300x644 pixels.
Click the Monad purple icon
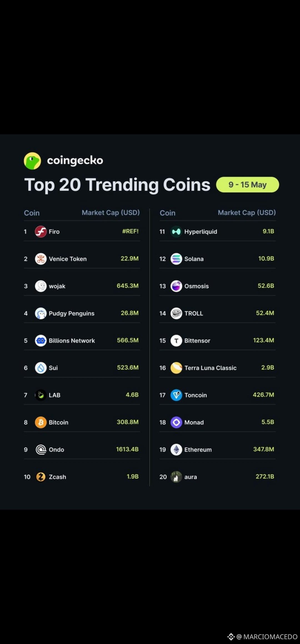[x=176, y=422]
